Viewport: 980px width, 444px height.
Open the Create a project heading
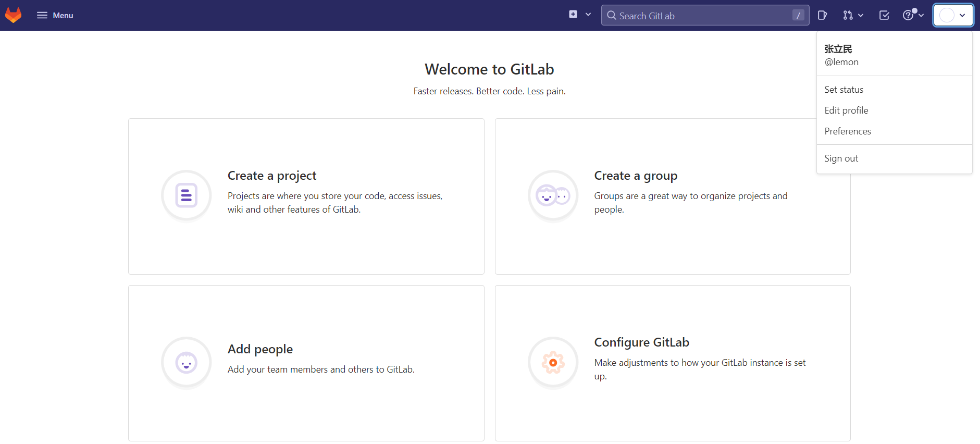[272, 176]
